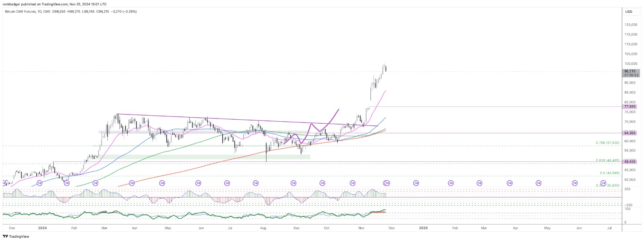
Task: Click the 2025 year label on time axis
Action: point(423,228)
